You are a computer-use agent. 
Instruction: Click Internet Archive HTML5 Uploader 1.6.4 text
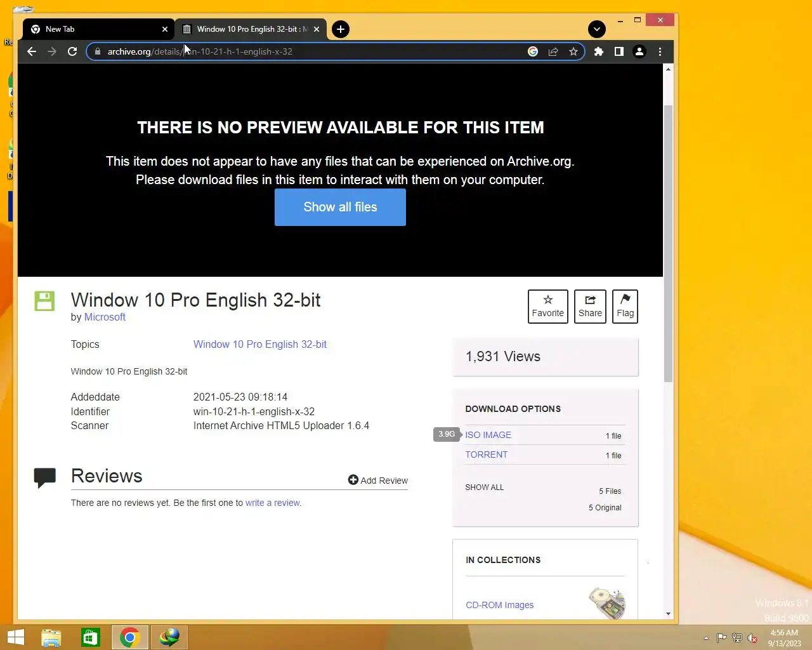(281, 425)
